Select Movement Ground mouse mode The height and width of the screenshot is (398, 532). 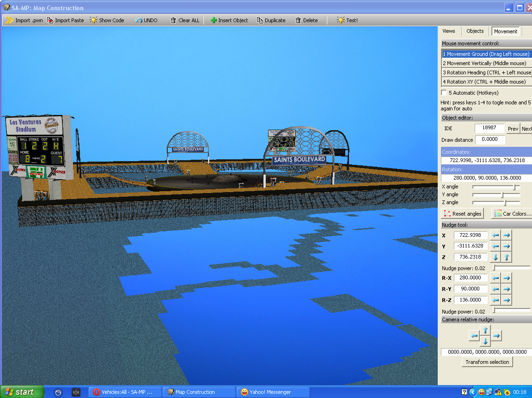[x=487, y=54]
